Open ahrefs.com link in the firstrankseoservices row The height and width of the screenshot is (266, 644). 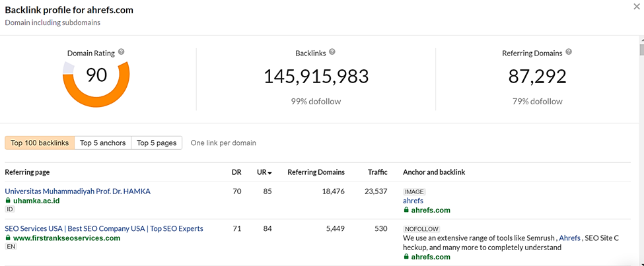point(431,257)
